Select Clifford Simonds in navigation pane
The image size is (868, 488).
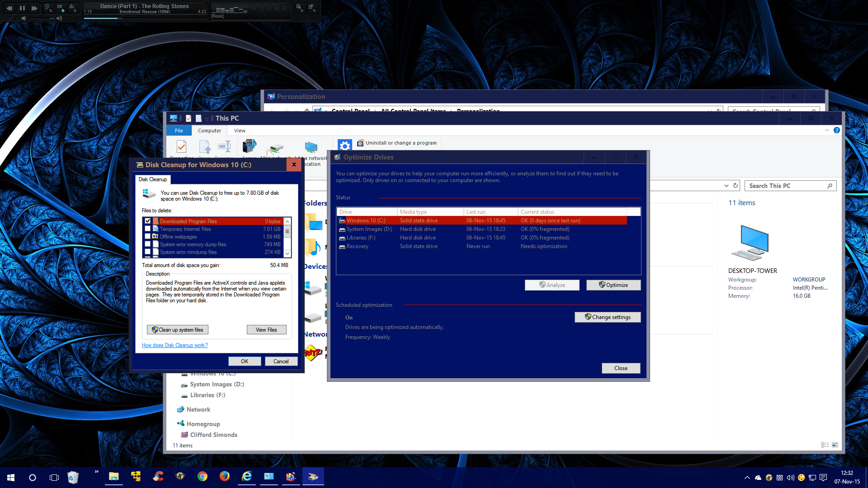[209, 435]
